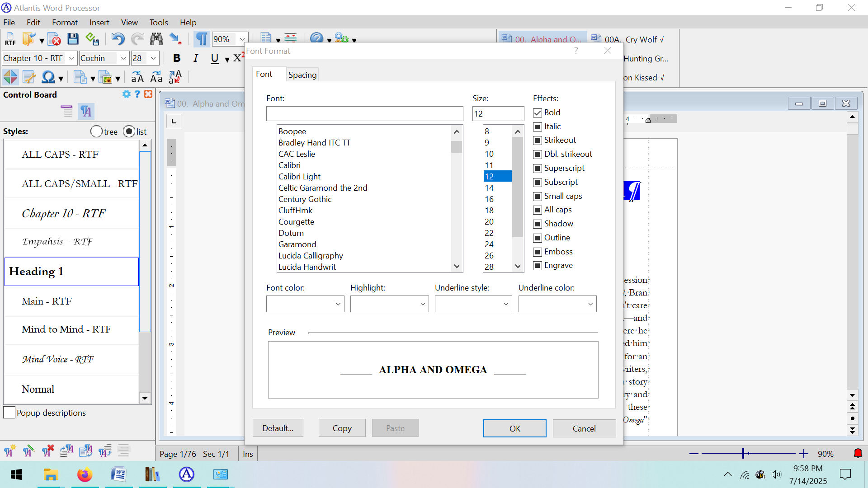The image size is (868, 488).
Task: Click the zoom out minus button
Action: [694, 454]
